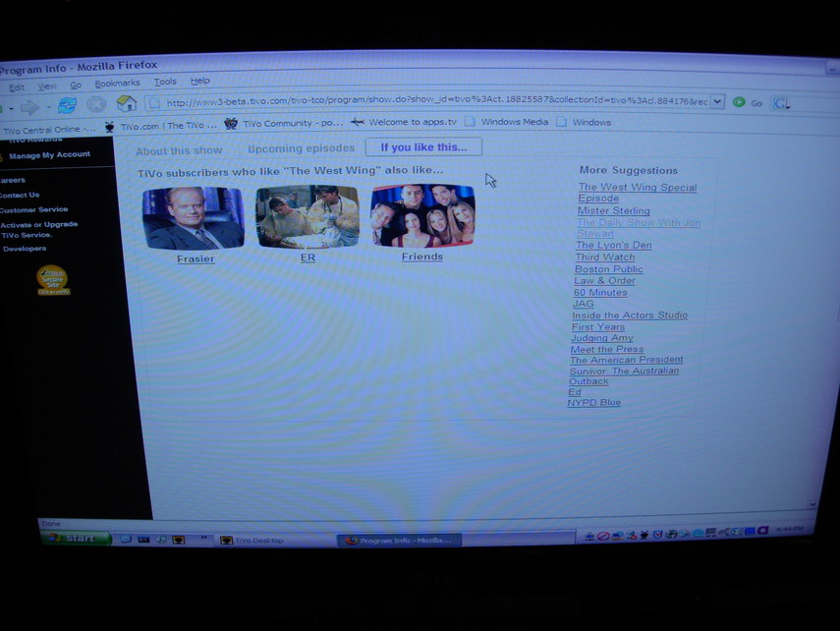Switch to About this show tab
Screen dimensions: 840x631
[179, 150]
